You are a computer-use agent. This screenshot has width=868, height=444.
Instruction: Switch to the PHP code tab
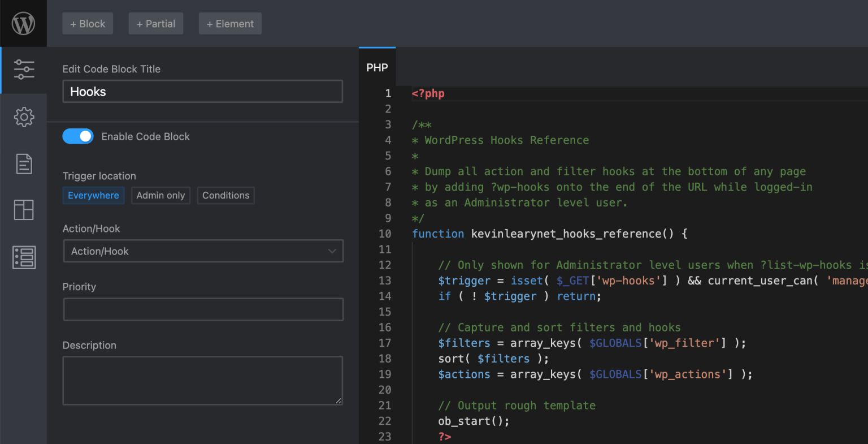[377, 67]
